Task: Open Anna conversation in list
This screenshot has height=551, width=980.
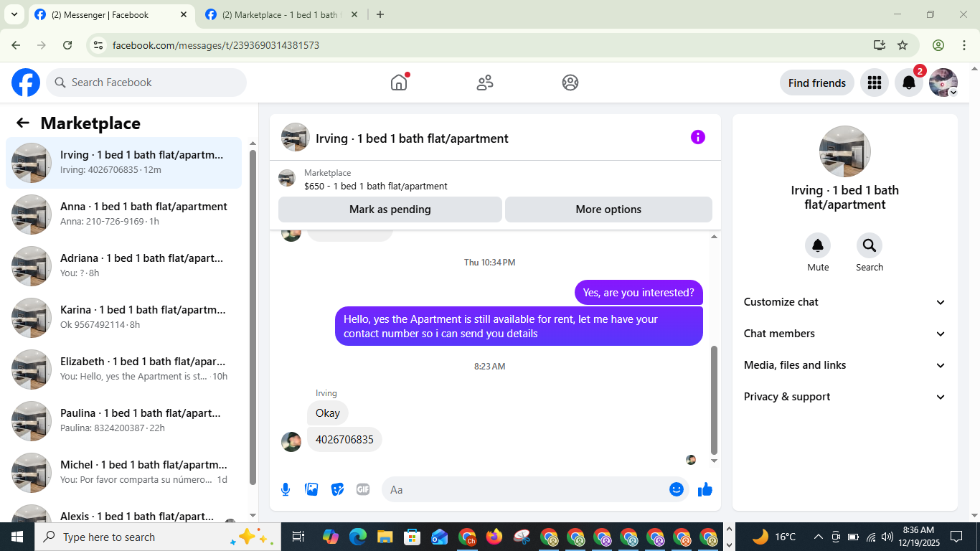Action: point(124,215)
